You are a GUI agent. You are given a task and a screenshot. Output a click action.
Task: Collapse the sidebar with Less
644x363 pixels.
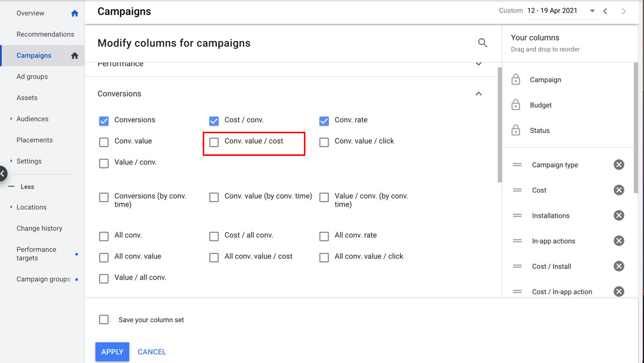(21, 187)
